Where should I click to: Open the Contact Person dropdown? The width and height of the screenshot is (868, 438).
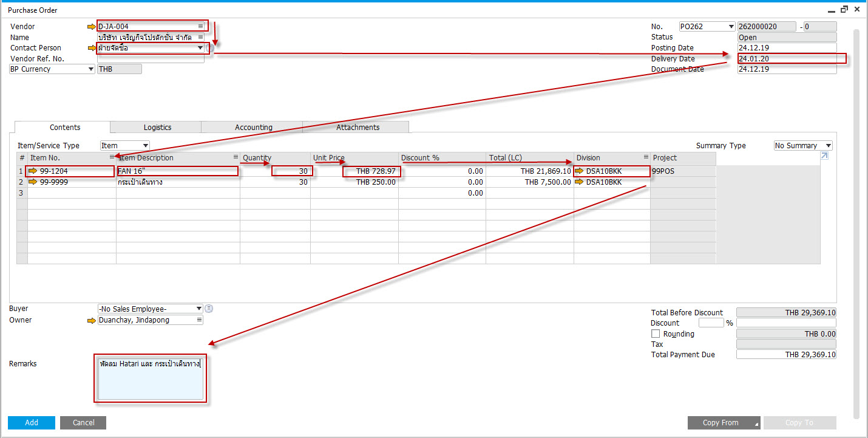click(200, 48)
